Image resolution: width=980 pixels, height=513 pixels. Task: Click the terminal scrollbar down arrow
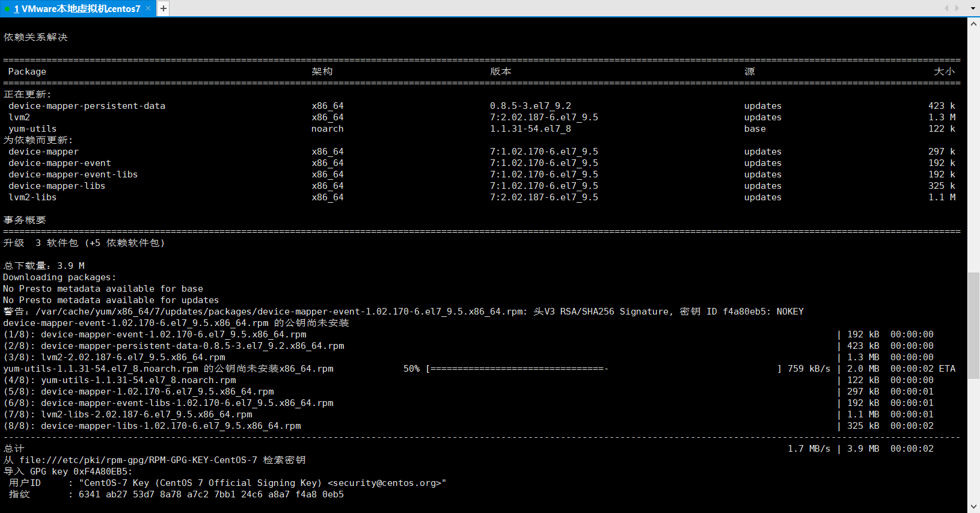pyautogui.click(x=973, y=506)
